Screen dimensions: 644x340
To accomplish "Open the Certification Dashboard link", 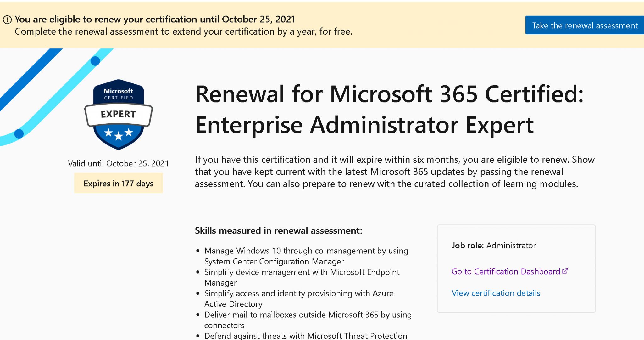I will pos(506,271).
